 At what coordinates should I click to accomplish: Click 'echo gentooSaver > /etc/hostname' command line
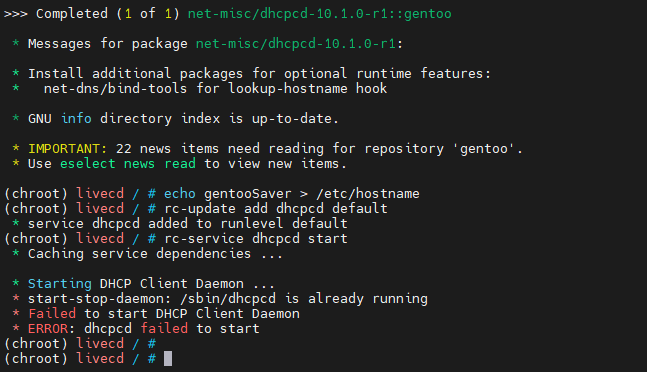pos(212,194)
